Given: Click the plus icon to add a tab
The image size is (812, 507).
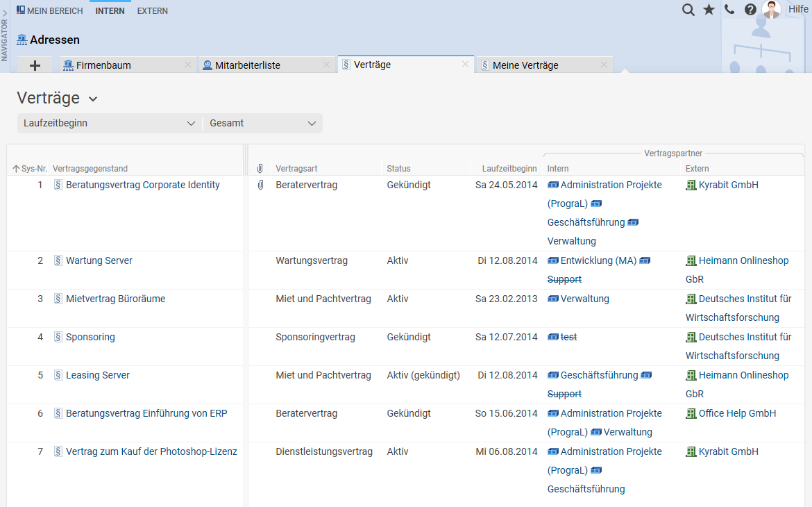Looking at the screenshot, I should (x=33, y=64).
